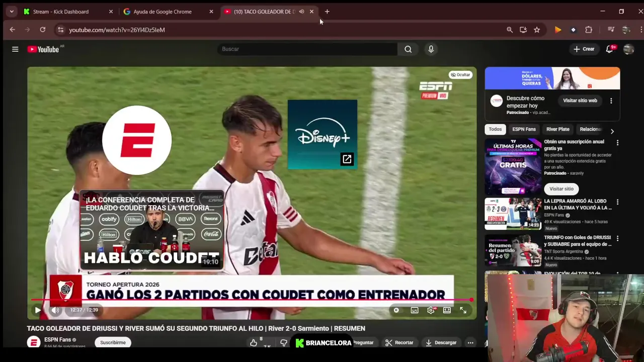Open the Hablo Coudet suggested video card
The image size is (644, 362).
[x=152, y=230]
